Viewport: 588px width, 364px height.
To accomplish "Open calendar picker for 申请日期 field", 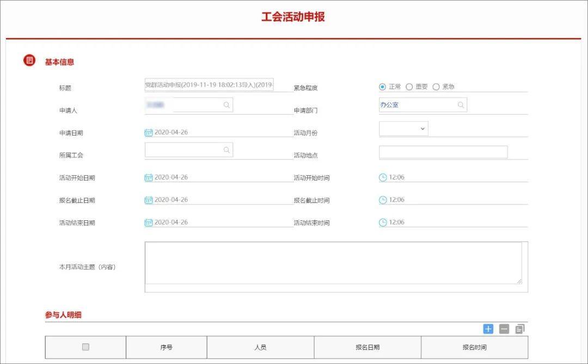I will click(x=149, y=131).
